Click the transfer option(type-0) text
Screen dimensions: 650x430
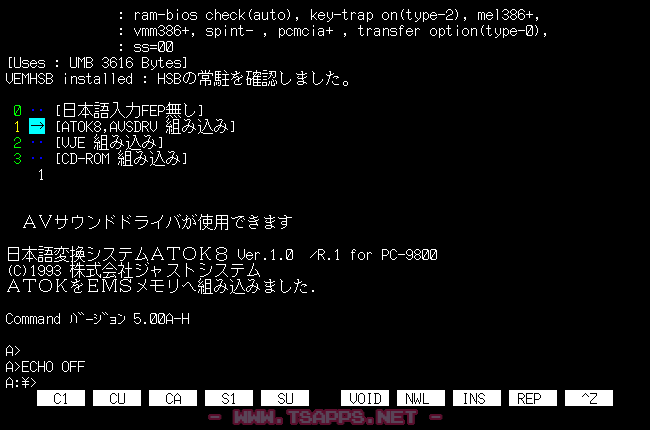449,31
